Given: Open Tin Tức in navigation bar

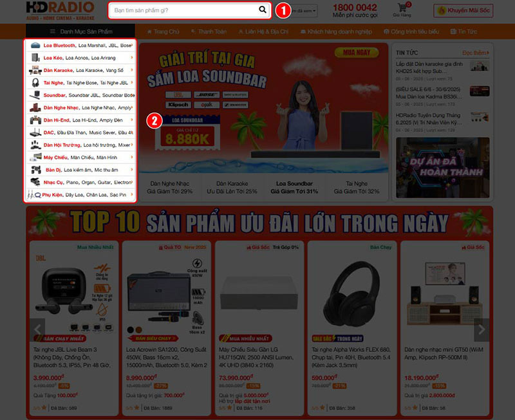Looking at the screenshot, I should pyautogui.click(x=464, y=32).
